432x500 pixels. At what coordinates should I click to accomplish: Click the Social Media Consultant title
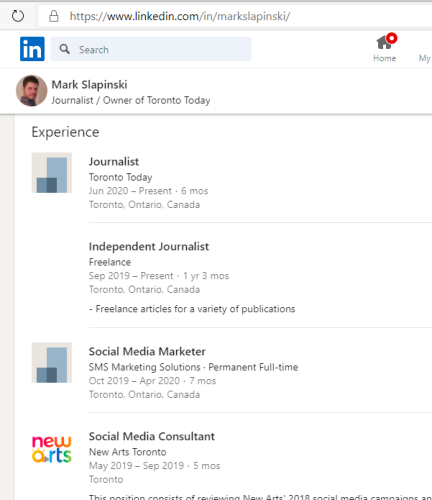[x=152, y=436]
